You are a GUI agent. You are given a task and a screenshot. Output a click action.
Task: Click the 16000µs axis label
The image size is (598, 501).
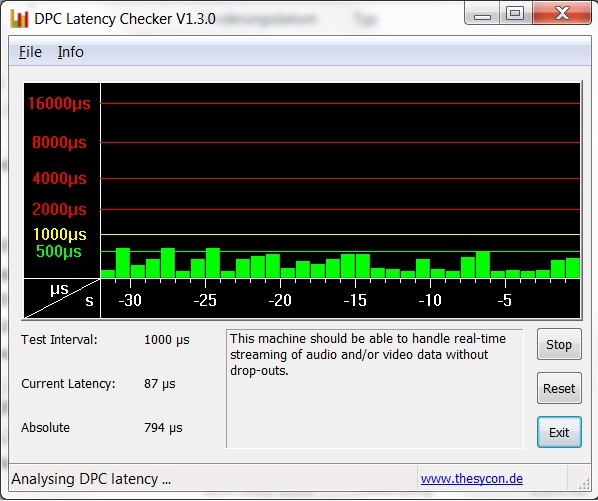[59, 103]
